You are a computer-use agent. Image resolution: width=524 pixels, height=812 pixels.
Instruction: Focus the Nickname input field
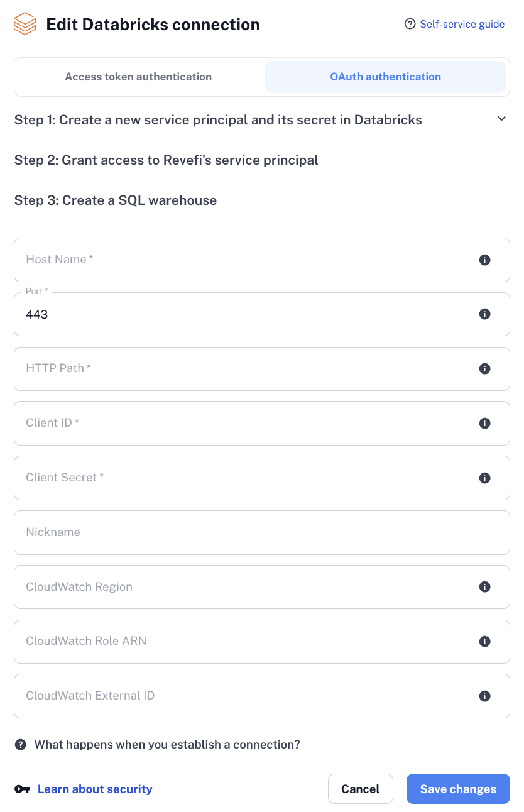coord(261,532)
